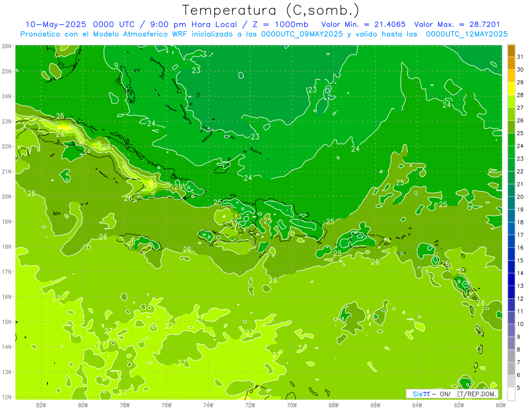Click the colorbar scale number 14
The width and height of the screenshot is (532, 411).
click(x=520, y=273)
